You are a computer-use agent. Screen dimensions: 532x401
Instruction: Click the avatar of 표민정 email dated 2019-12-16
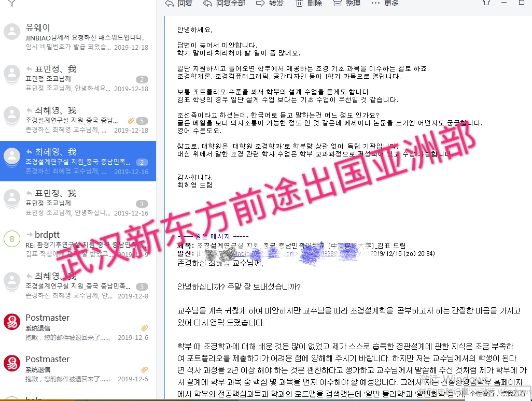12,197
